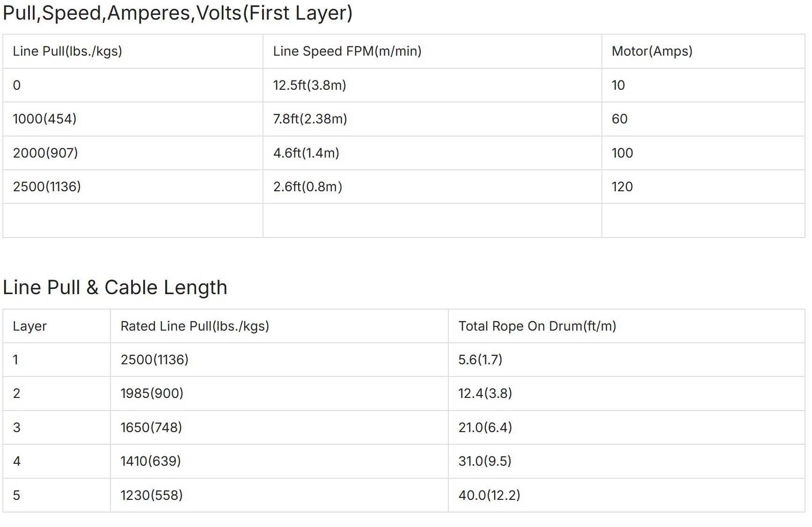
Task: Select the '12.5ft(3.8m)' line speed cell
Action: pos(309,85)
